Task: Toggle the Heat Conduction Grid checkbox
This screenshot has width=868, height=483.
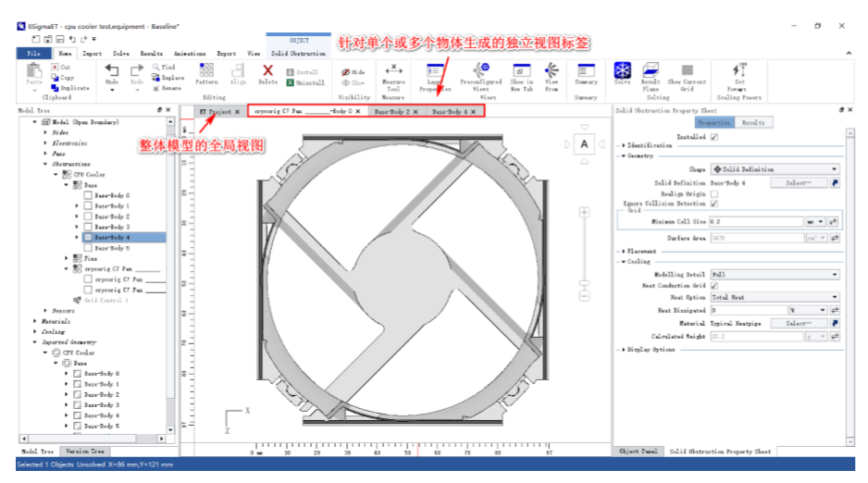Action: (x=713, y=286)
